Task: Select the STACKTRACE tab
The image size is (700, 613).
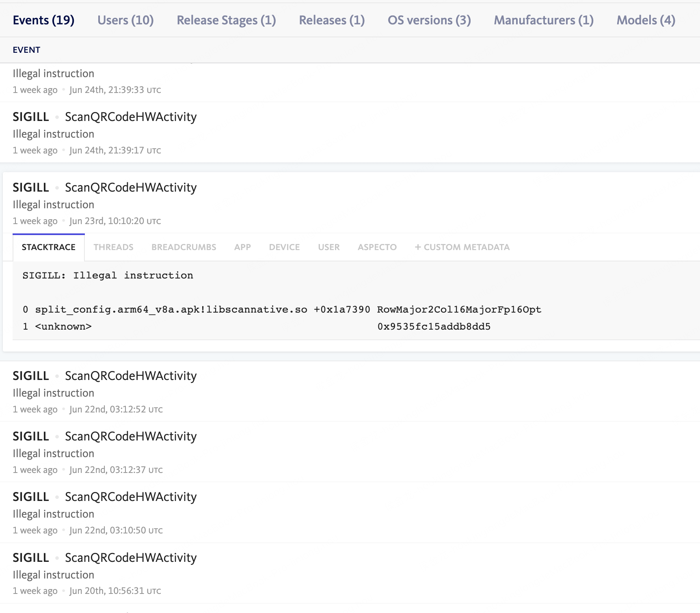Action: (x=49, y=247)
